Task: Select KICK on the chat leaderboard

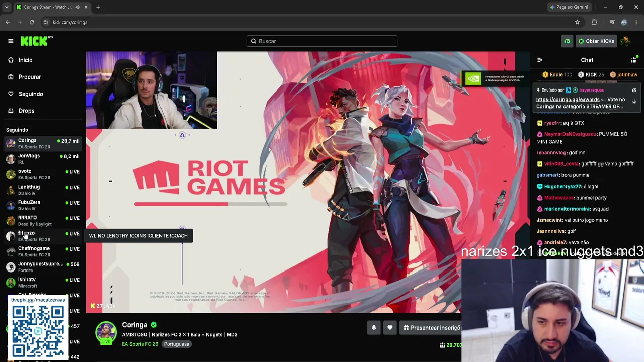Action: click(x=591, y=75)
